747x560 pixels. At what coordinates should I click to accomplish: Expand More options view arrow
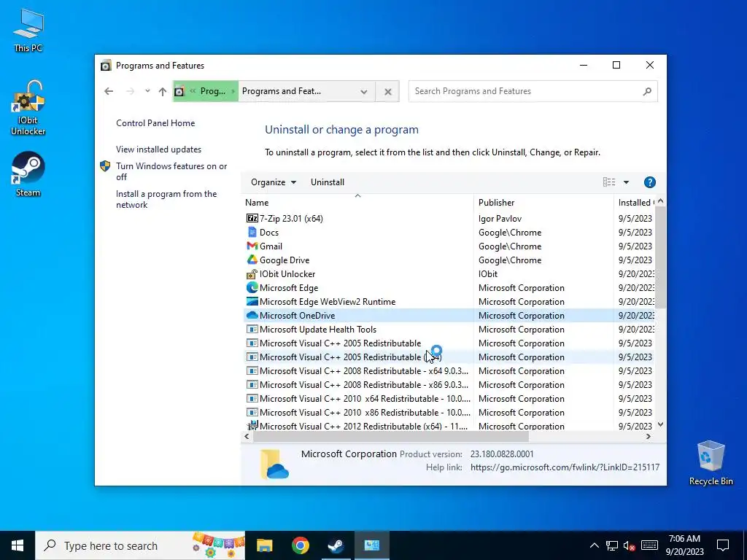pyautogui.click(x=626, y=182)
